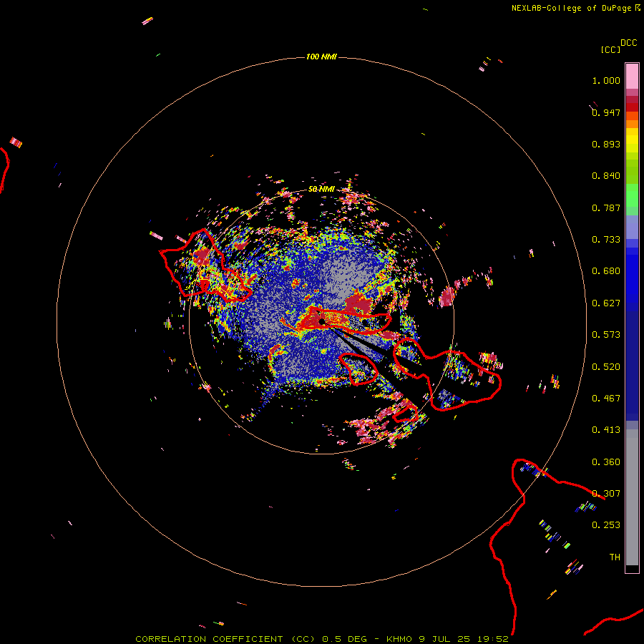Screen dimensions: 644x644
Task: Click the CORRELATION COEFFICIENT title at bottom
Action: (x=209, y=639)
